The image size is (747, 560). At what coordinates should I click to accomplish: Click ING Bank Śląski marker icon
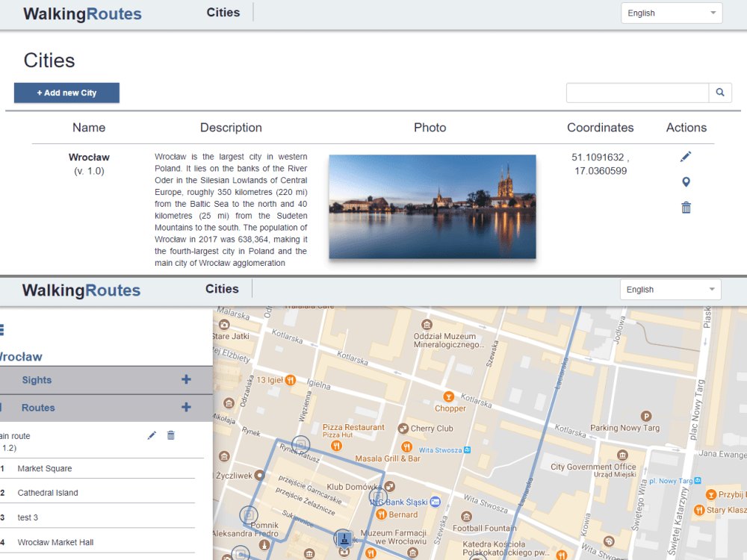[x=435, y=502]
